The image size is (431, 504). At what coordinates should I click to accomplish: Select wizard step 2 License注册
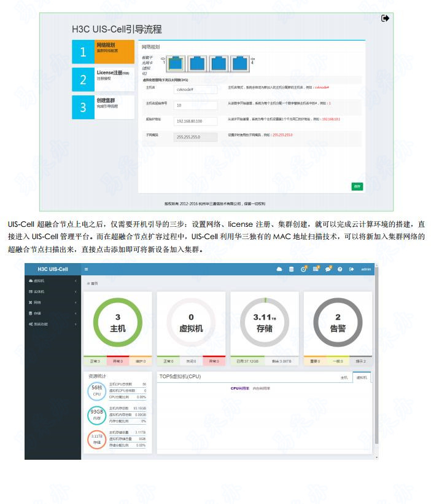pos(103,79)
